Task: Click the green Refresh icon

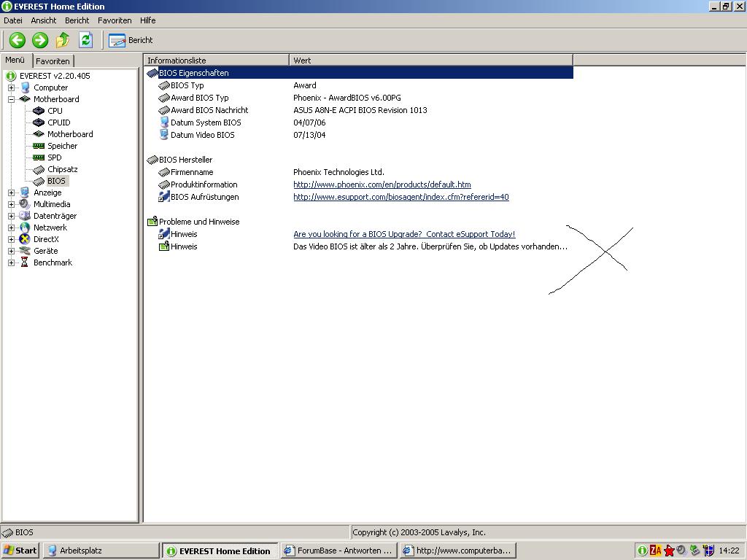Action: (86, 40)
